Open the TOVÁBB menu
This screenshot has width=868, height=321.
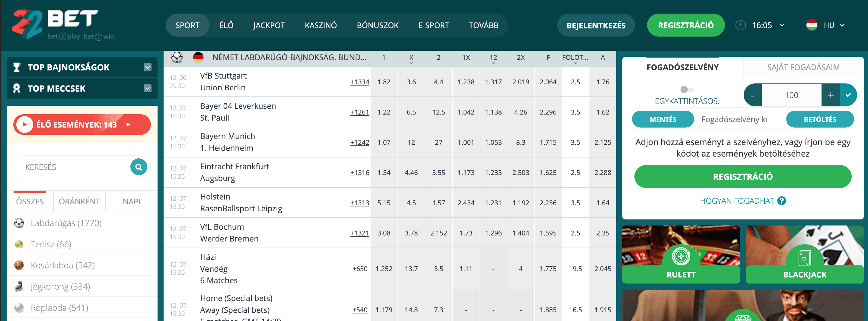pyautogui.click(x=483, y=25)
